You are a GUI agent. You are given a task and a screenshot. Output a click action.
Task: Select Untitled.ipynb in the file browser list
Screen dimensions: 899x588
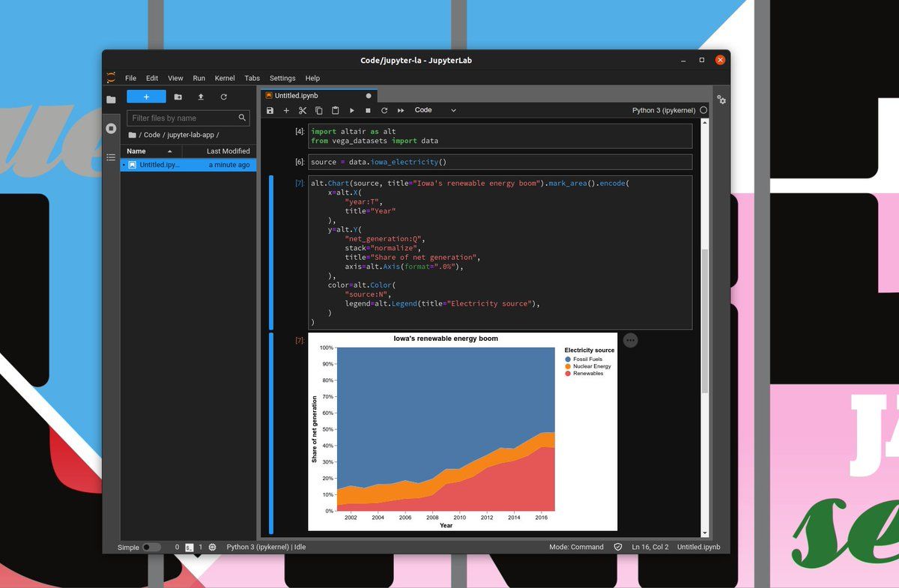[x=160, y=165]
